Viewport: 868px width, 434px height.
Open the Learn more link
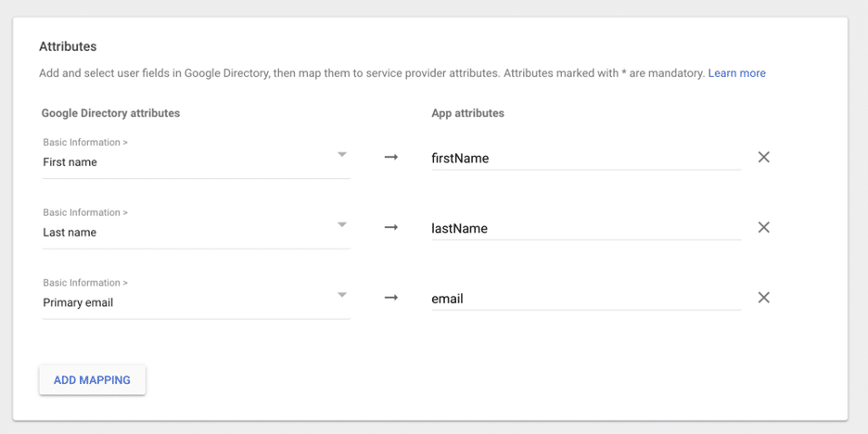(736, 73)
